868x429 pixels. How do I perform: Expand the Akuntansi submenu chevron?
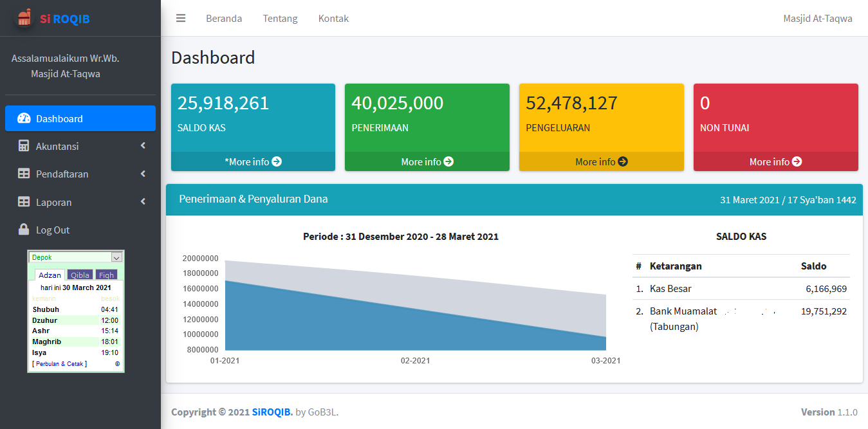[143, 146]
